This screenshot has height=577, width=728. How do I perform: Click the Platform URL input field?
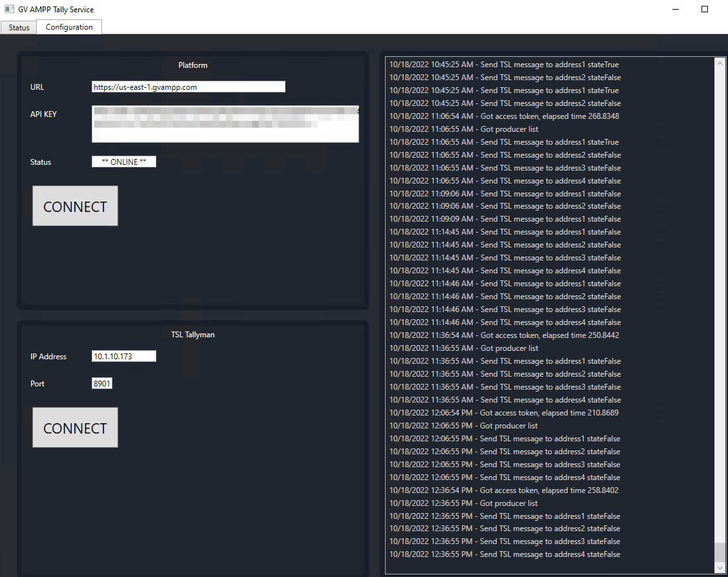tap(189, 87)
